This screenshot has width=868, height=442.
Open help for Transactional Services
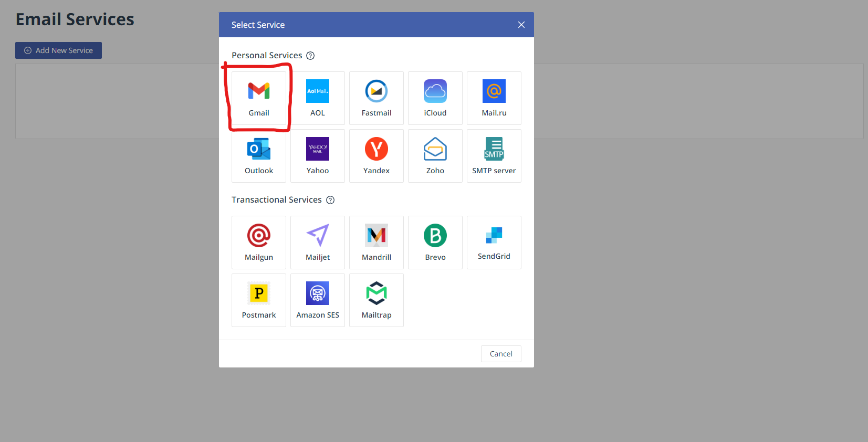pos(330,200)
